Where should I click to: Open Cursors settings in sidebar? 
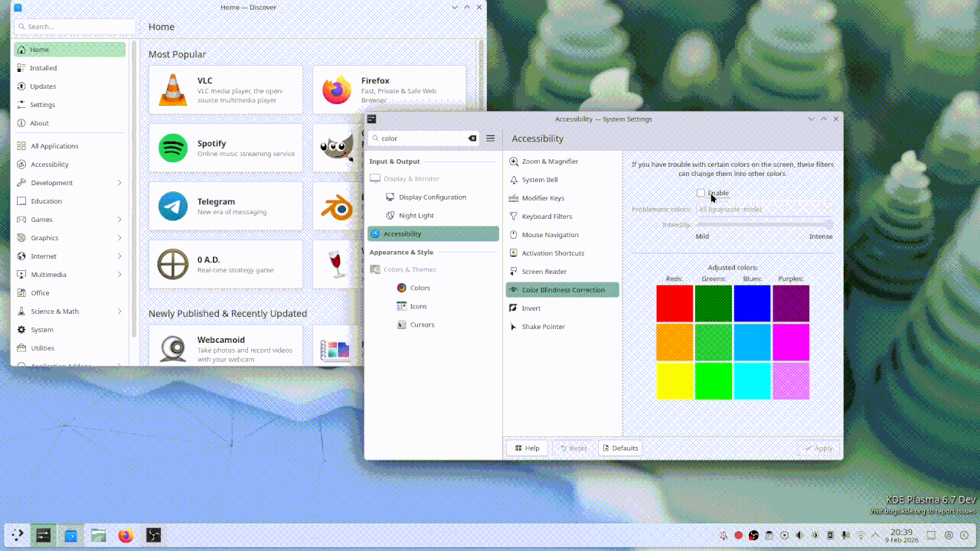433,324
